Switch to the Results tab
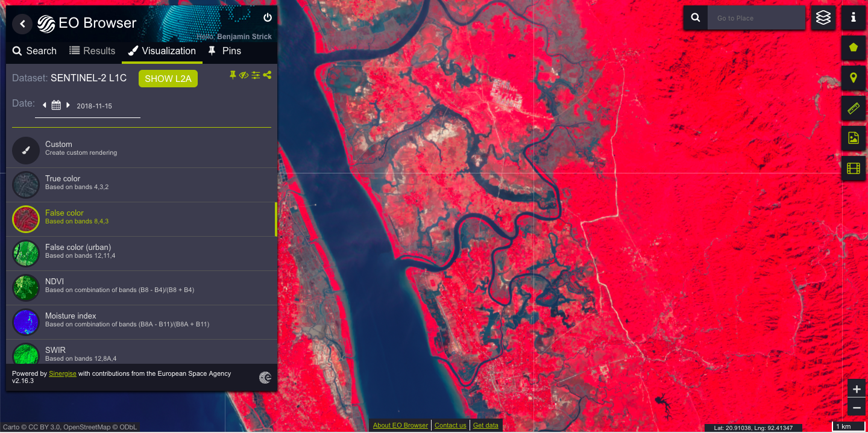Viewport: 868px width, 433px height. (x=92, y=51)
